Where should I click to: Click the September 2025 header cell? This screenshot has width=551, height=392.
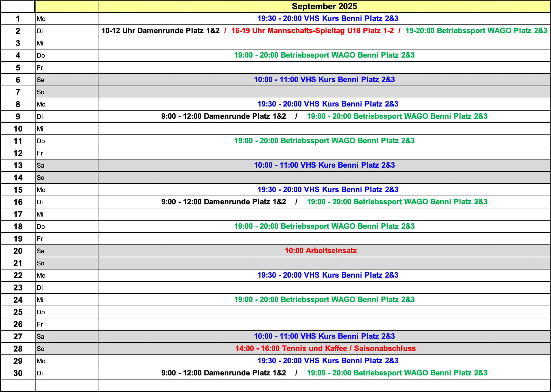324,6
